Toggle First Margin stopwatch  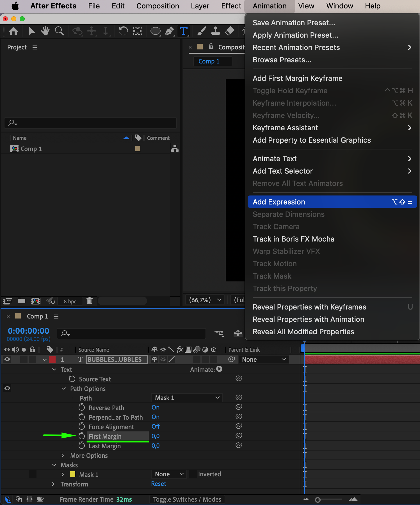tap(82, 436)
